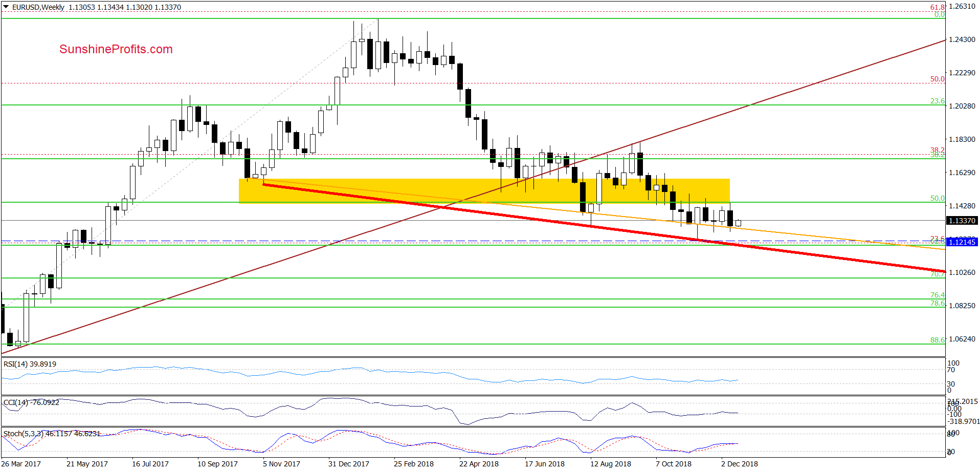This screenshot has width=980, height=471.
Task: Click the green 78.6 Fibonacci level label
Action: click(937, 303)
